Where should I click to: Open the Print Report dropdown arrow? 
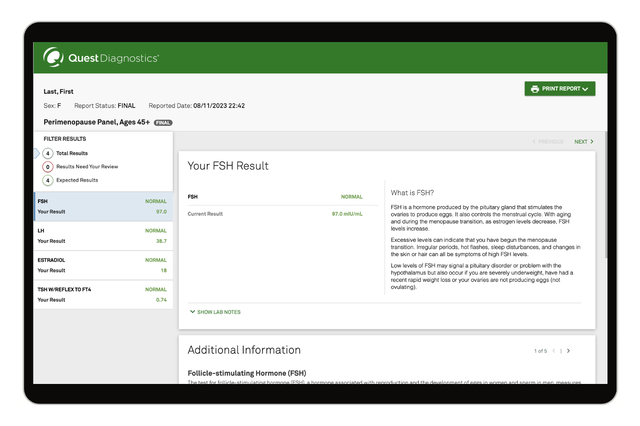point(585,89)
